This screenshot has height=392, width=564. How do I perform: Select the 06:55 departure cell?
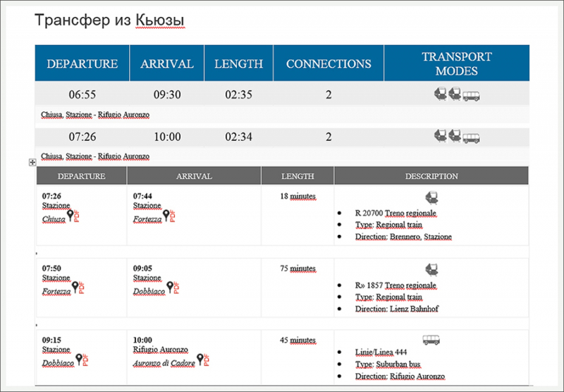tap(82, 94)
